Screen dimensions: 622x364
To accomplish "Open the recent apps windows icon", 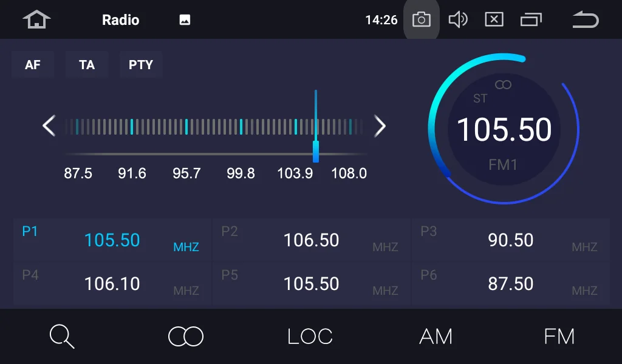I will (531, 19).
